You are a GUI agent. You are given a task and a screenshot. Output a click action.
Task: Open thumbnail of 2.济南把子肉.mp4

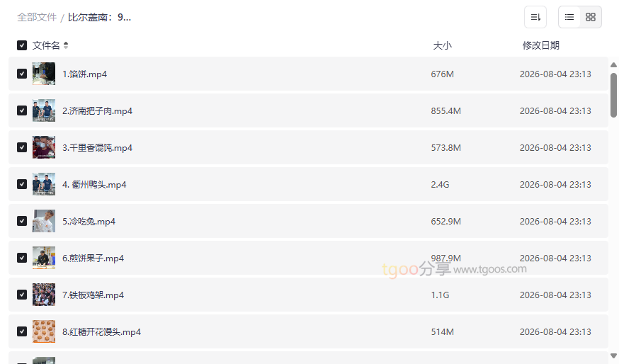coord(44,110)
